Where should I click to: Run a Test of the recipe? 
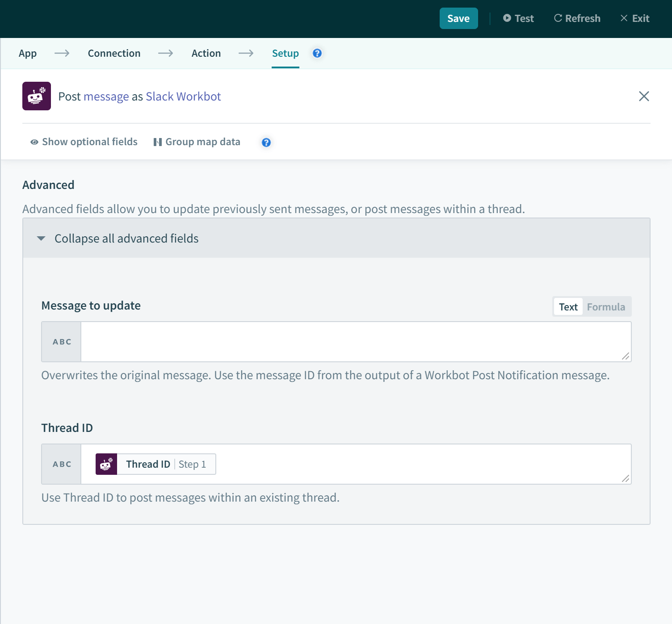(x=518, y=18)
